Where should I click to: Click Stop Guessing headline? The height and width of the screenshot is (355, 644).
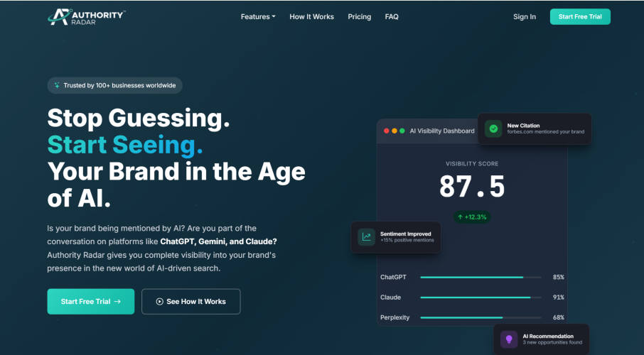click(139, 118)
